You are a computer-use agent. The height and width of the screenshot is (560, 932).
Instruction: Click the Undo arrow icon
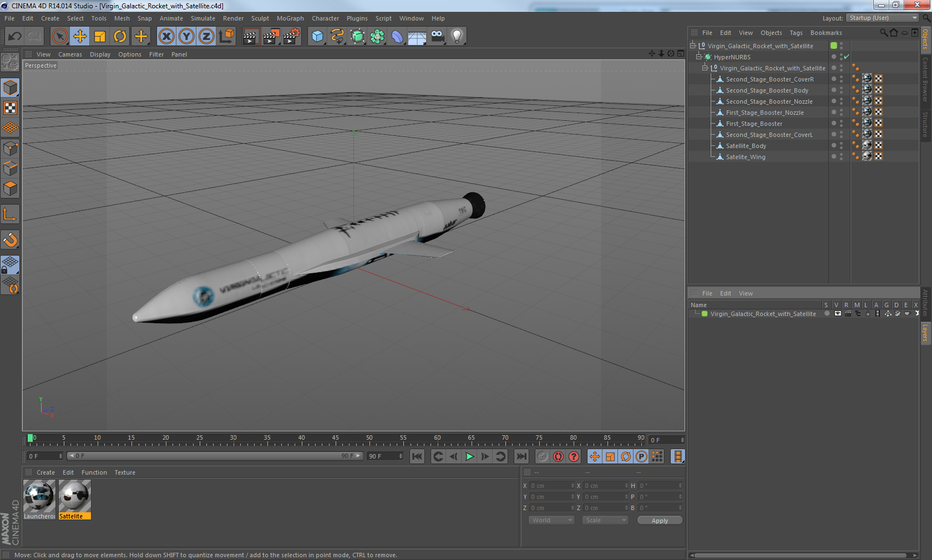tap(15, 37)
